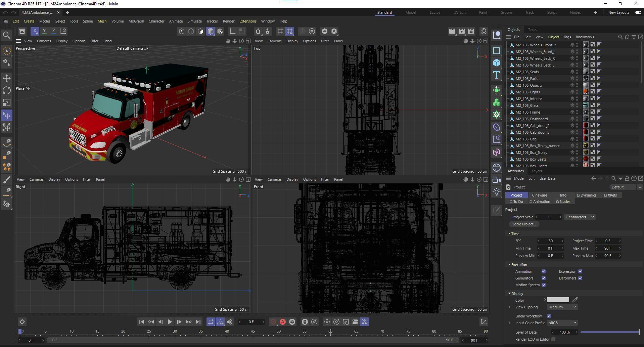Toggle visibility dots for M2_106_Seats
The width and height of the screenshot is (644, 347).
577,72
